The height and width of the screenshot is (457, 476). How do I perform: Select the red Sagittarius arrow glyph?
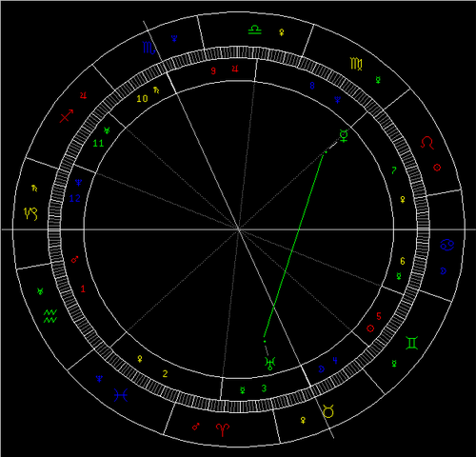click(x=67, y=116)
